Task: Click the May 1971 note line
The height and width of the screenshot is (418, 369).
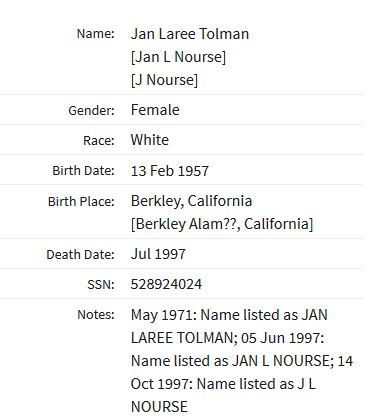Action: tap(229, 315)
